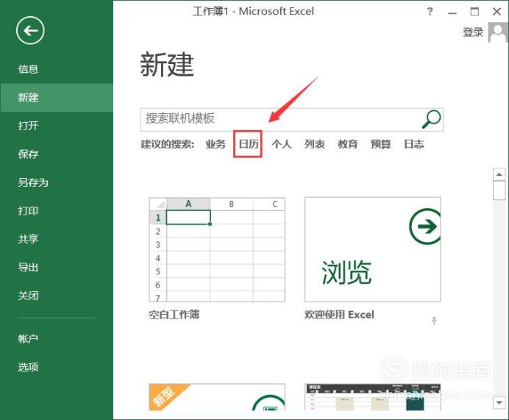
Task: Open the Help question mark icon
Action: click(x=430, y=12)
